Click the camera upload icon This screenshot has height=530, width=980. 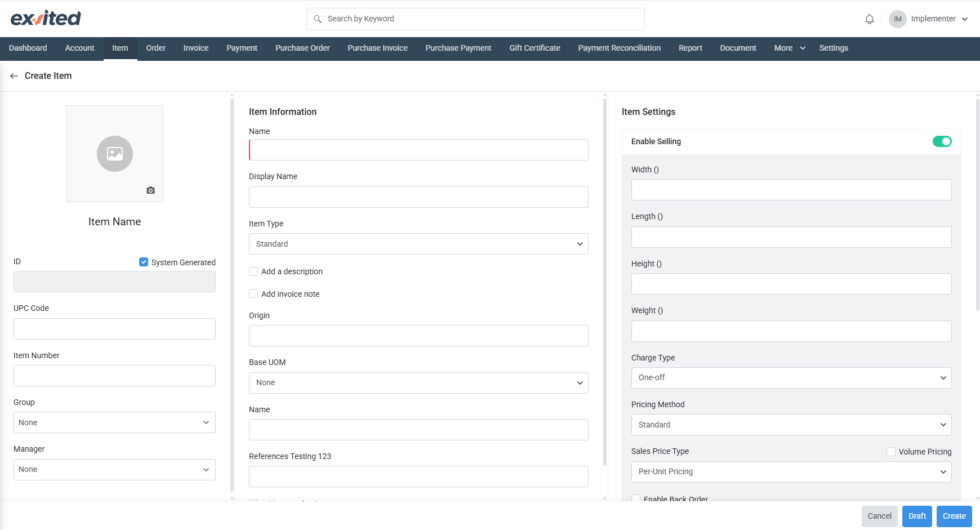coord(150,190)
